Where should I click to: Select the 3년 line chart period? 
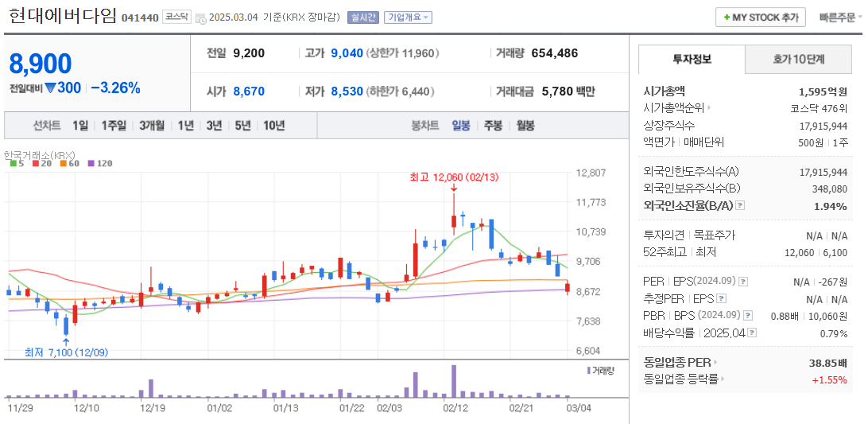pos(214,126)
